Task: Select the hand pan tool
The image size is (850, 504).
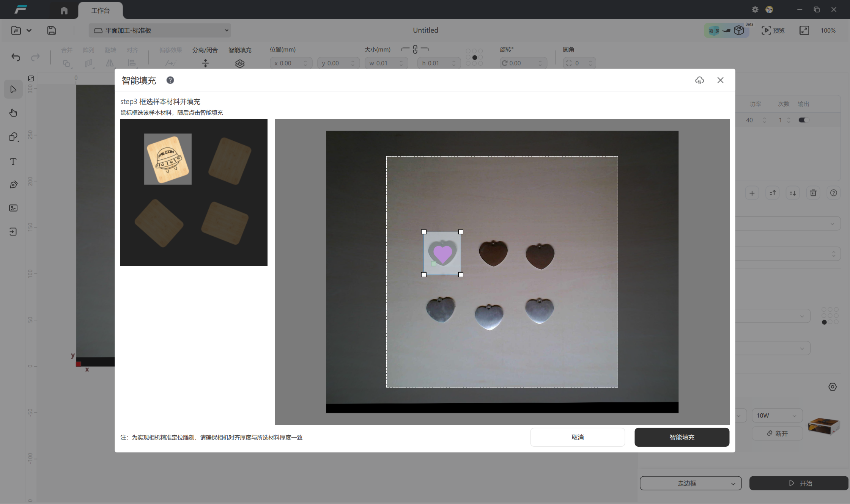Action: [13, 113]
